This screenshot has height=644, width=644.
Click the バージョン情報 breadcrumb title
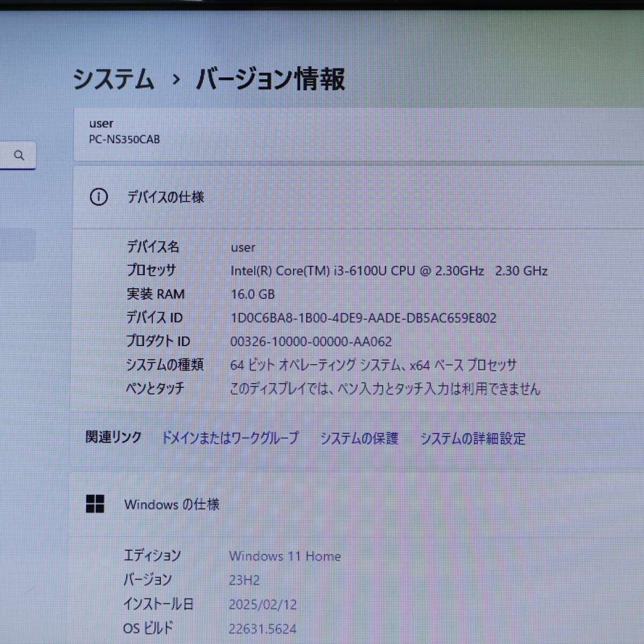(270, 79)
